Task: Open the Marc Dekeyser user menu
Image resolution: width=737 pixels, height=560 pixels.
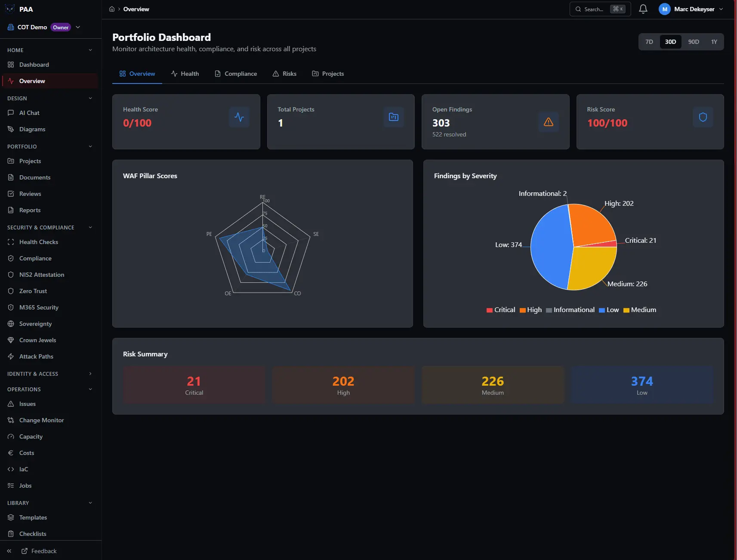Action: [691, 9]
